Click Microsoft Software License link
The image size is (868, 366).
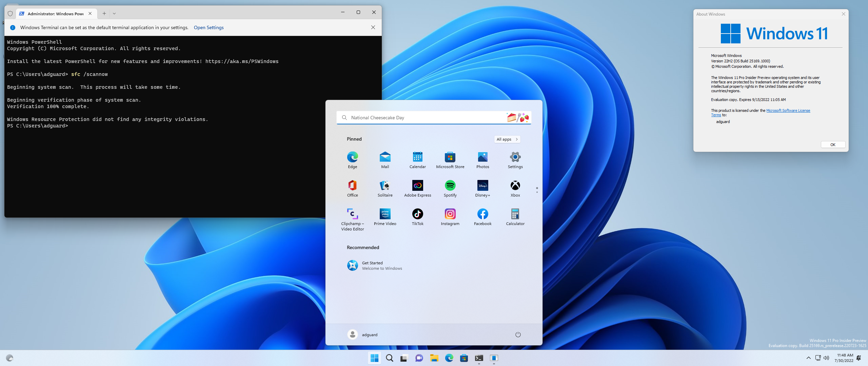click(x=788, y=110)
